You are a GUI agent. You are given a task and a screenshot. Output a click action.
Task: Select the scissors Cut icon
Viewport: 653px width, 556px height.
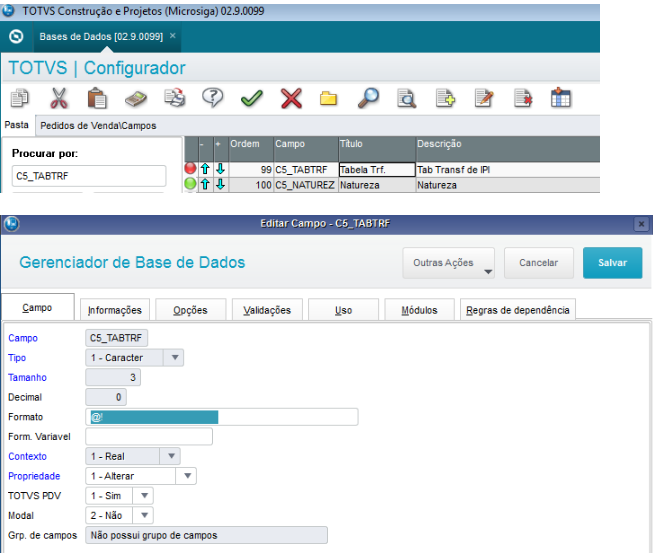pyautogui.click(x=59, y=98)
